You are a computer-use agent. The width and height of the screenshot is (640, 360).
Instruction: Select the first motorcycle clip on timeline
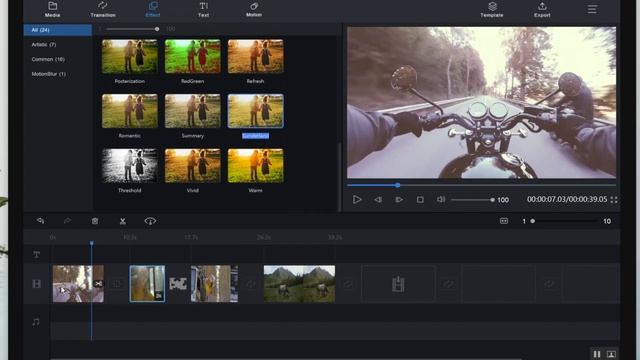(x=78, y=284)
